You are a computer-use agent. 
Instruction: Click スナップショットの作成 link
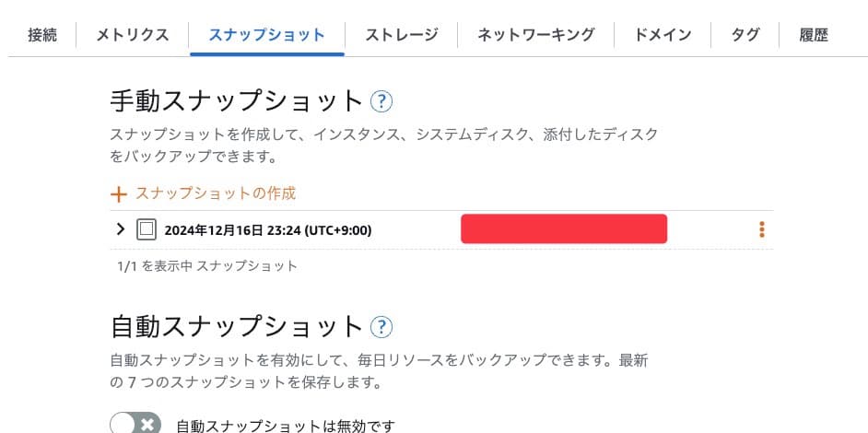point(216,193)
